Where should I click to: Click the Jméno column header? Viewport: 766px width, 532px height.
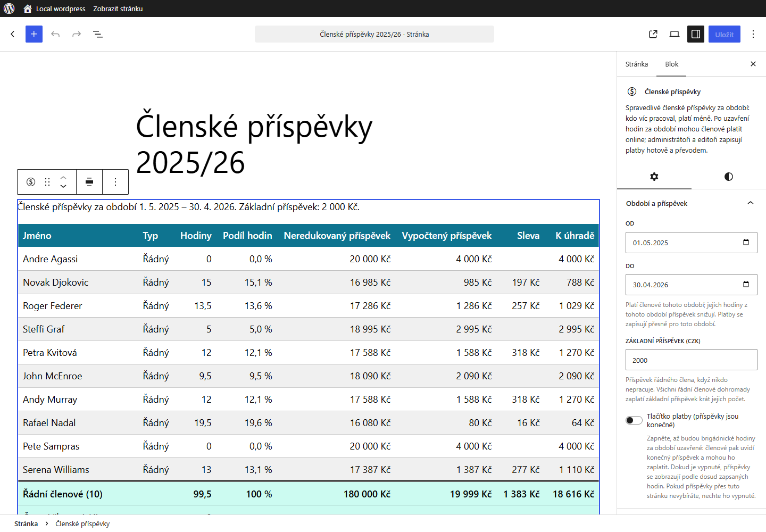(x=37, y=236)
